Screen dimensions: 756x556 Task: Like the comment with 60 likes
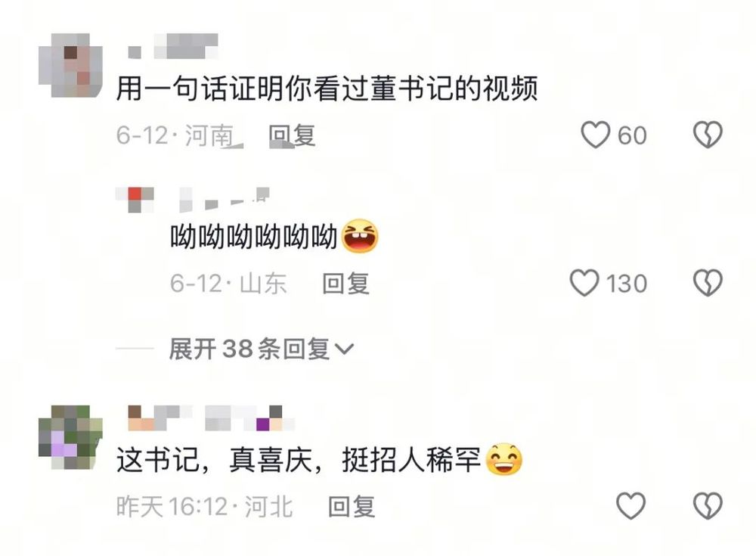click(596, 135)
